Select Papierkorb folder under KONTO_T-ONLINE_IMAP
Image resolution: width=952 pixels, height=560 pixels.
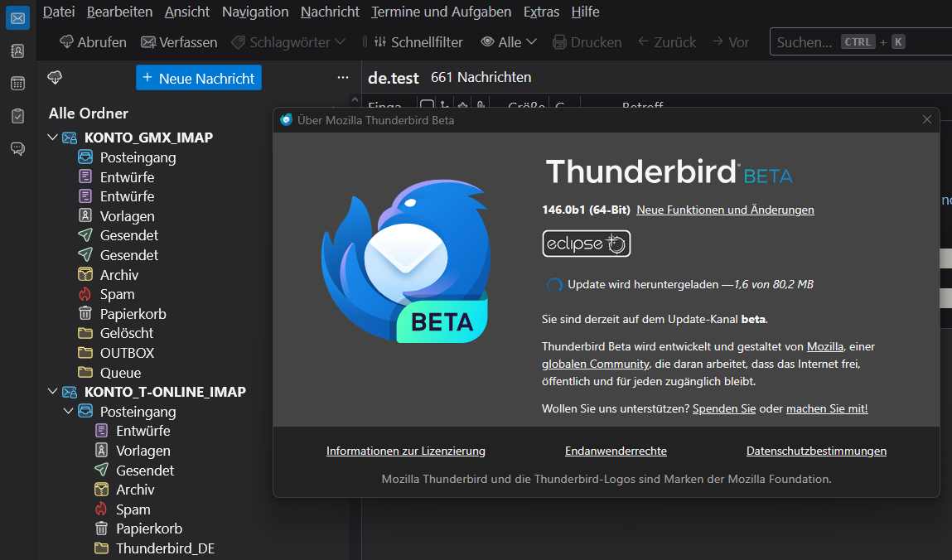(149, 529)
